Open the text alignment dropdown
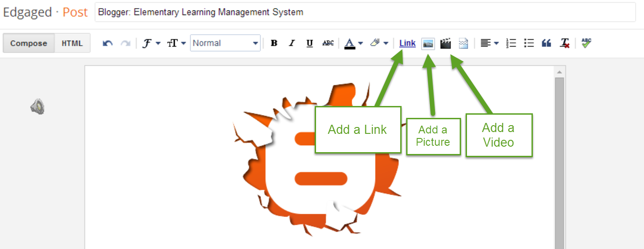The width and height of the screenshot is (644, 249). [489, 43]
